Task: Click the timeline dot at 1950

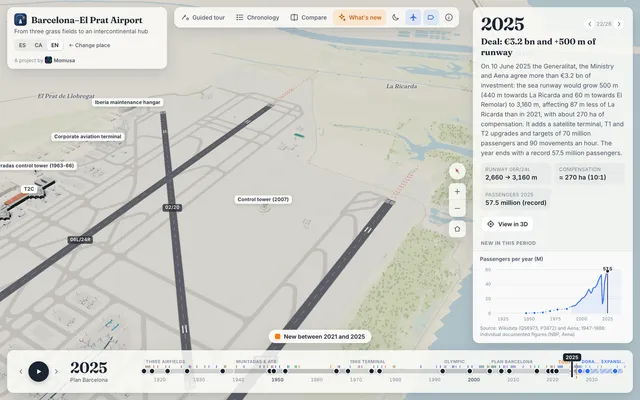Action: (274, 371)
